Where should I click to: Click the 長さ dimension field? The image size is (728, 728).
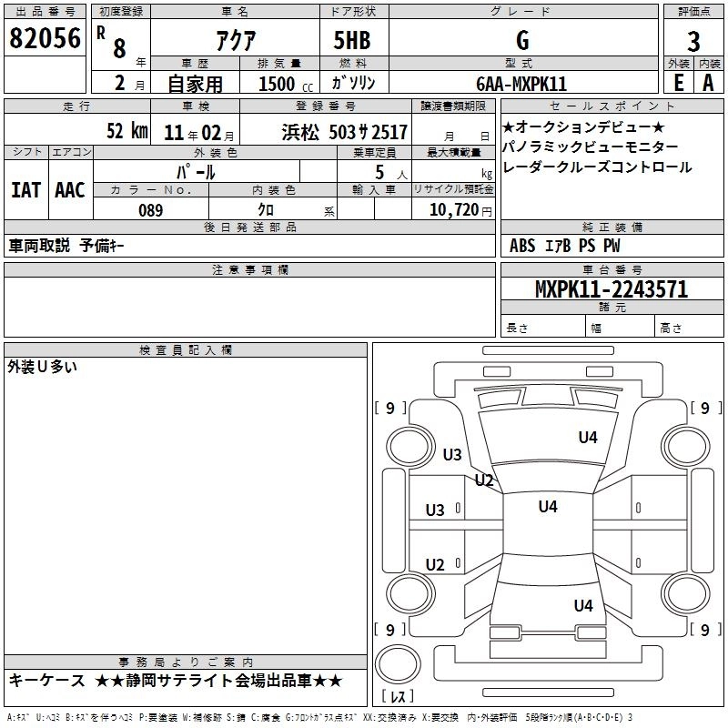coord(543,326)
